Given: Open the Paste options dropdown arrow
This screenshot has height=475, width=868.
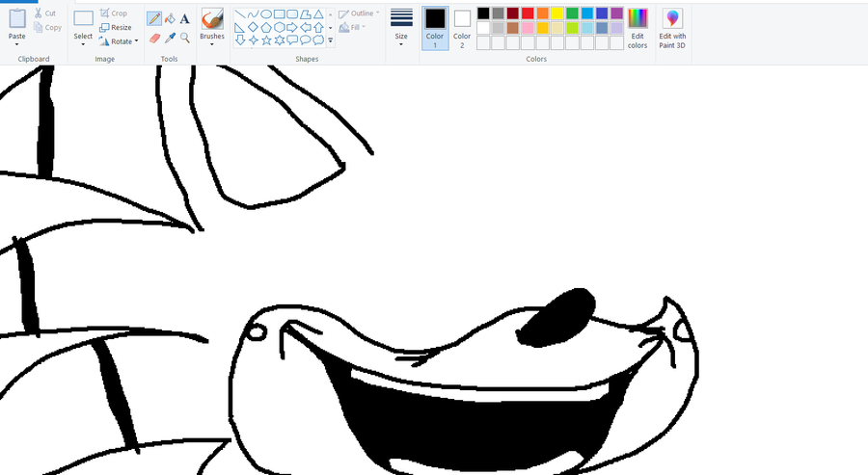Looking at the screenshot, I should (x=17, y=44).
